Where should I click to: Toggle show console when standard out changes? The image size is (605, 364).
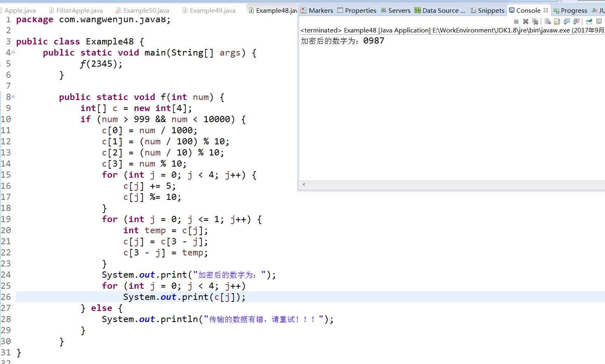tap(567, 21)
